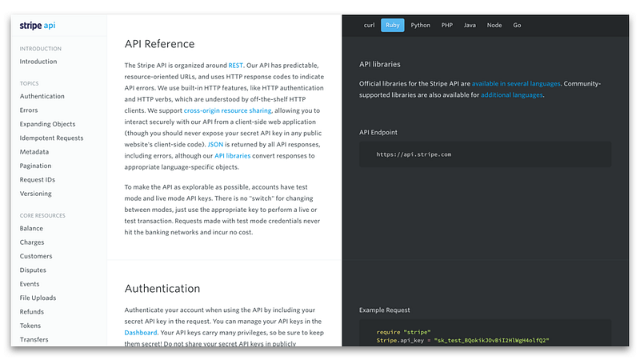640x364 pixels.
Task: Click the TOPICS section label
Action: pyautogui.click(x=30, y=83)
